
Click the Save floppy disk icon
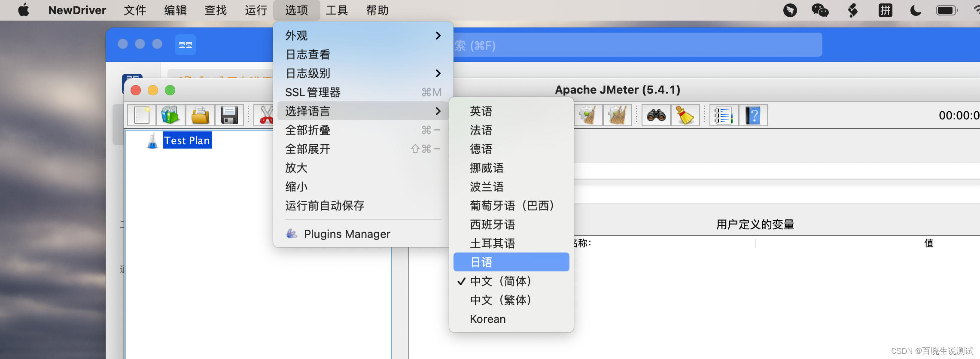coord(229,115)
